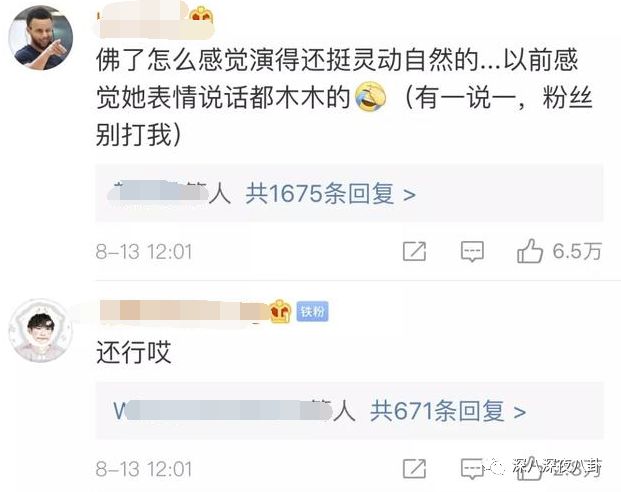The image size is (621, 492).
Task: Open reply icon on first comment
Action: click(472, 252)
